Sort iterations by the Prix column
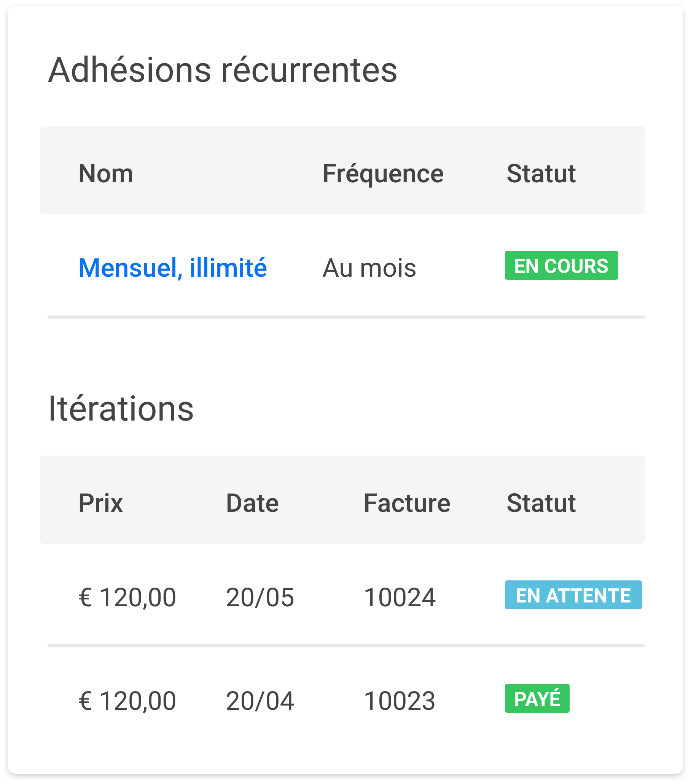 click(100, 503)
